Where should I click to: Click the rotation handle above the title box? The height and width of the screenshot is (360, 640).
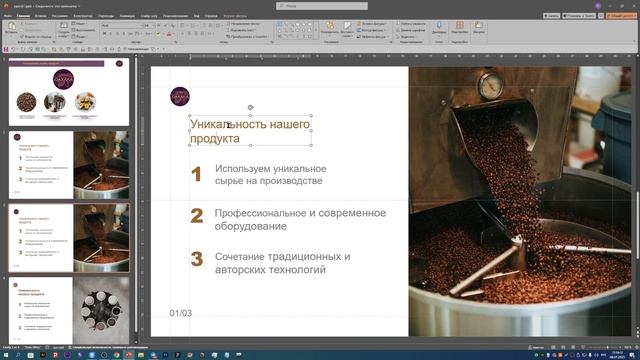pos(250,107)
